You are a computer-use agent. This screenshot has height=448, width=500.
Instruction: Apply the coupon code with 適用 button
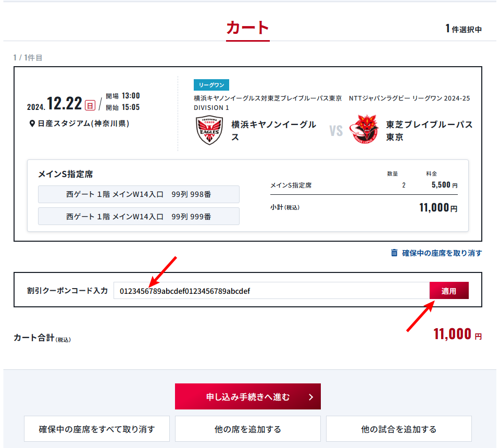tap(449, 291)
